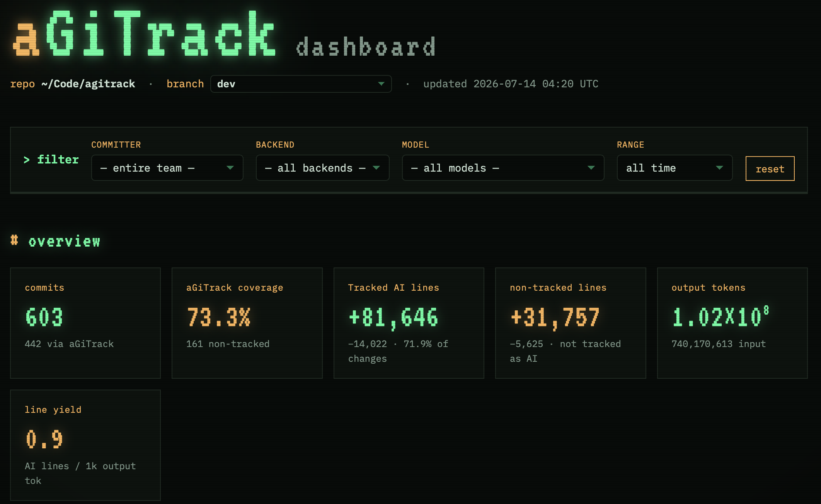The image size is (821, 504).
Task: Click the 'non-tracked lines' card title
Action: [558, 288]
